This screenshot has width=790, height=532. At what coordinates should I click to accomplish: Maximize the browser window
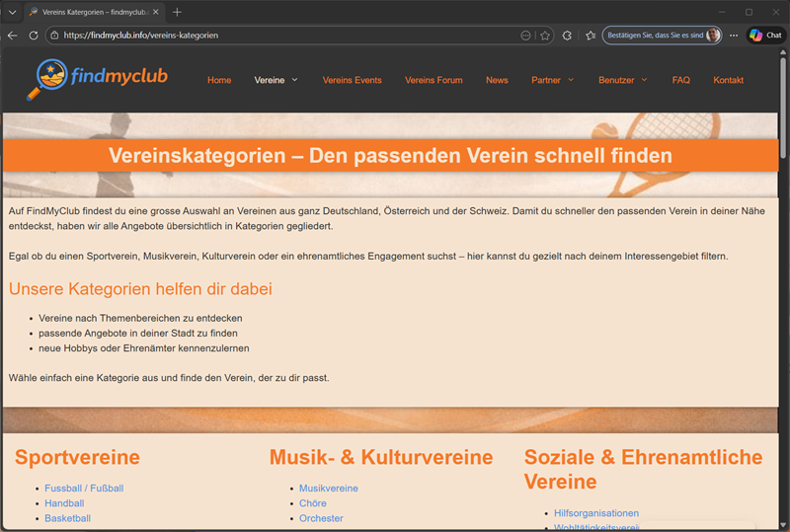pos(750,12)
